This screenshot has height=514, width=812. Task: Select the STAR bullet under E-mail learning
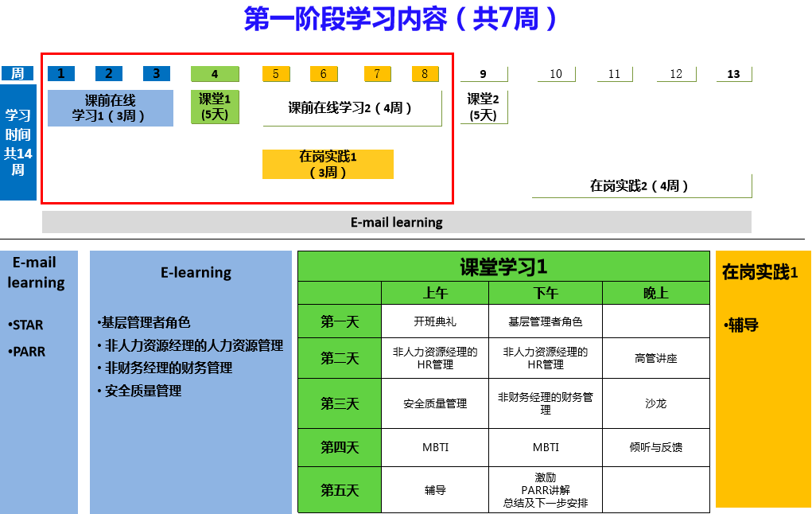[28, 325]
